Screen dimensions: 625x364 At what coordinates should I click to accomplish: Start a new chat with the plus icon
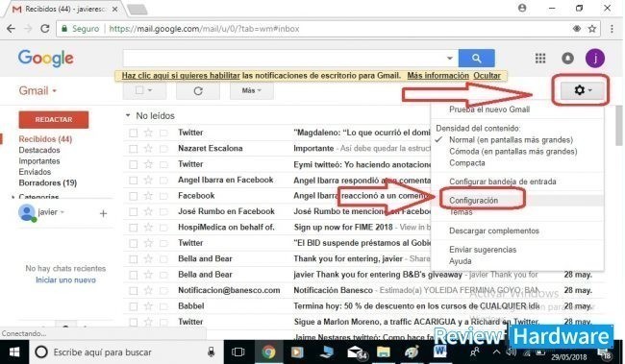[x=103, y=213]
